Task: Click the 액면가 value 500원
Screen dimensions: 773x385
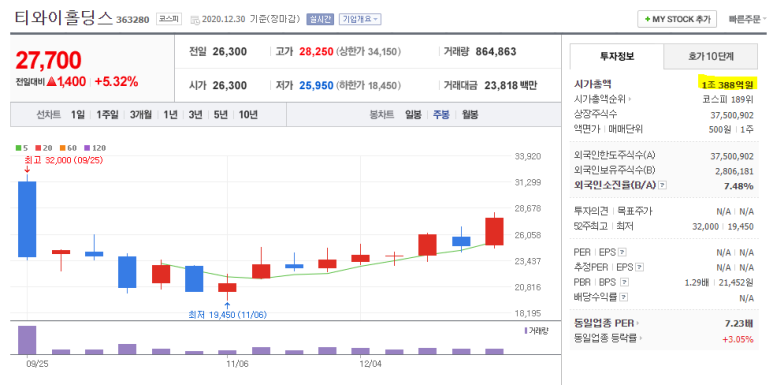Action: click(x=719, y=130)
